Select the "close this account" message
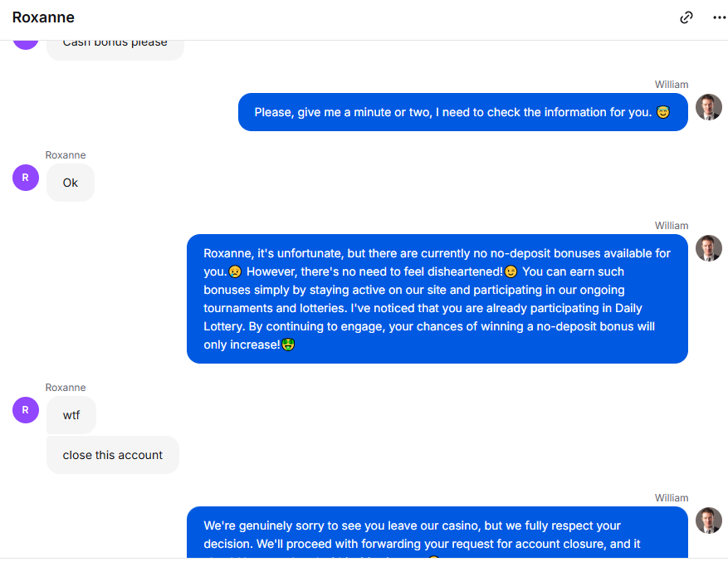This screenshot has height=562, width=728. tap(113, 455)
